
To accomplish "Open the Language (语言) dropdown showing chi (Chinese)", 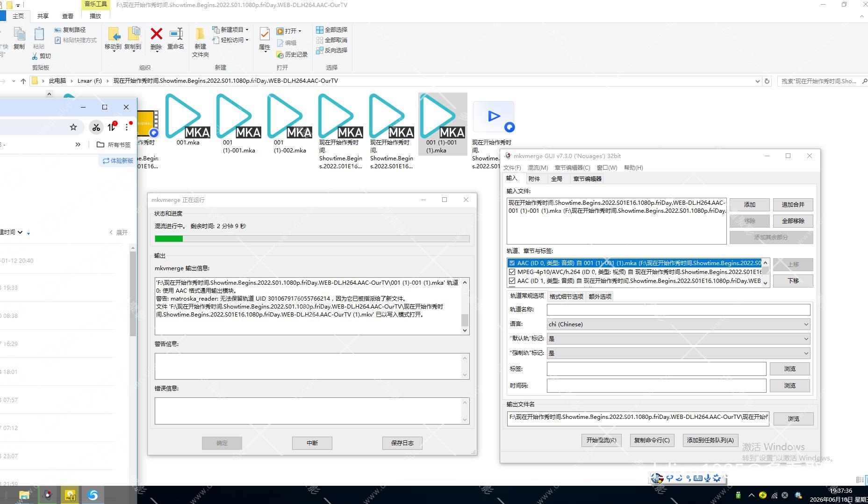I will point(678,324).
